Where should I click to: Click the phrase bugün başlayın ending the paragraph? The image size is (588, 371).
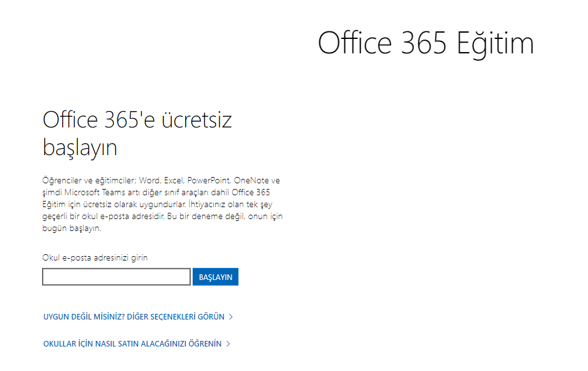pyautogui.click(x=72, y=229)
